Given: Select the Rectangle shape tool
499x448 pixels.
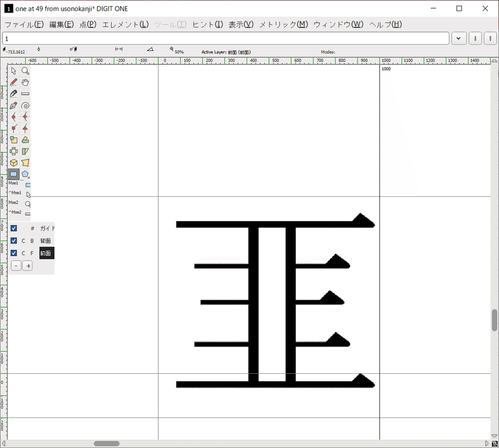Looking at the screenshot, I should [x=13, y=174].
